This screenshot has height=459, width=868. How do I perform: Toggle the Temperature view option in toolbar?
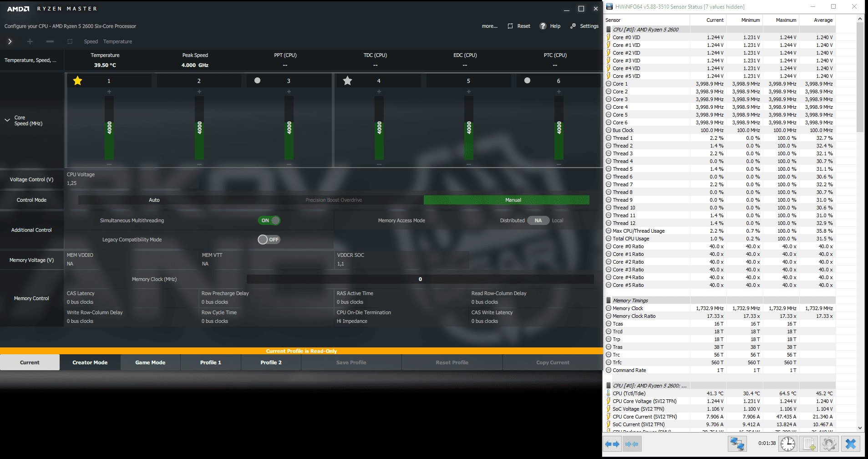point(117,41)
